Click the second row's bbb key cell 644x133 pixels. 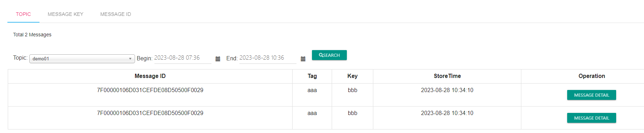pos(352,113)
